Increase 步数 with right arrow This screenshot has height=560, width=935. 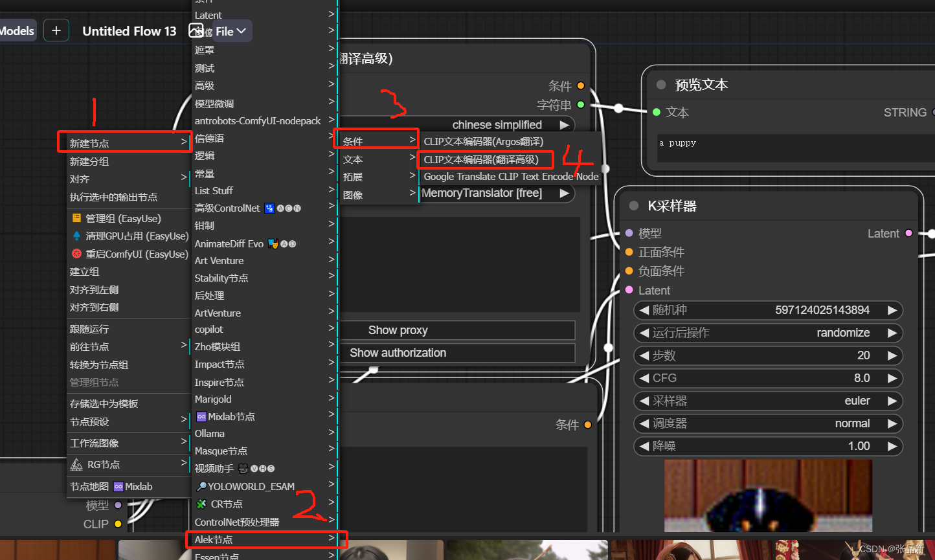[892, 355]
